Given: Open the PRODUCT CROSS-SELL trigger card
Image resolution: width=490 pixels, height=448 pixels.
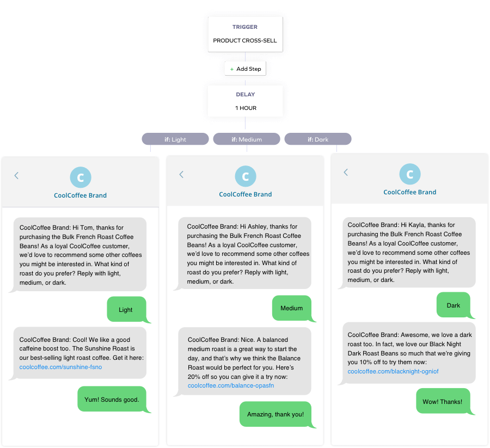Looking at the screenshot, I should (x=245, y=34).
